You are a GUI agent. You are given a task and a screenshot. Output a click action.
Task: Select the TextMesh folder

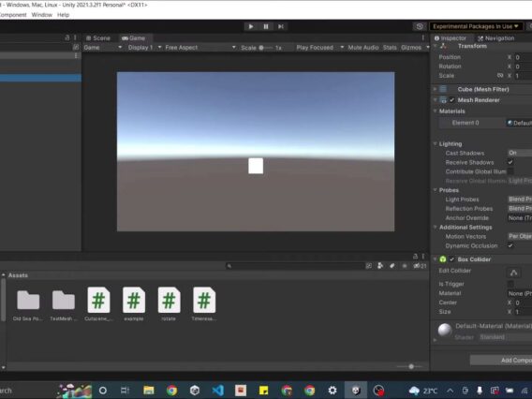(64, 304)
